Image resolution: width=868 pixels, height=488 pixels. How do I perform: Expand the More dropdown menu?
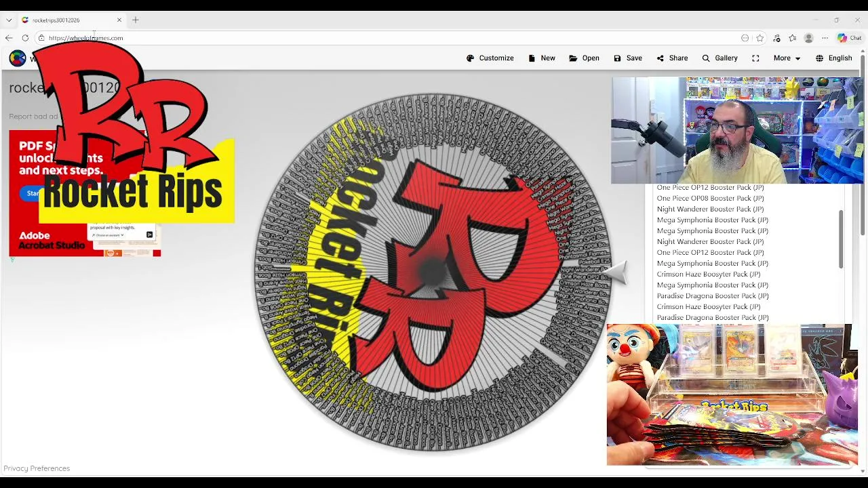(x=787, y=58)
